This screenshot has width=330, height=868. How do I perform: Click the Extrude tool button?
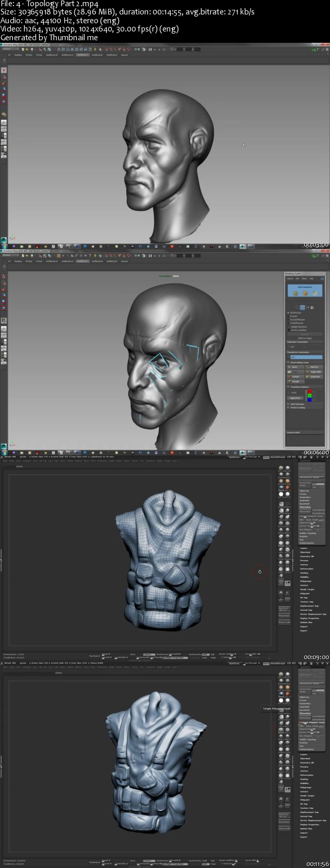coord(296,382)
